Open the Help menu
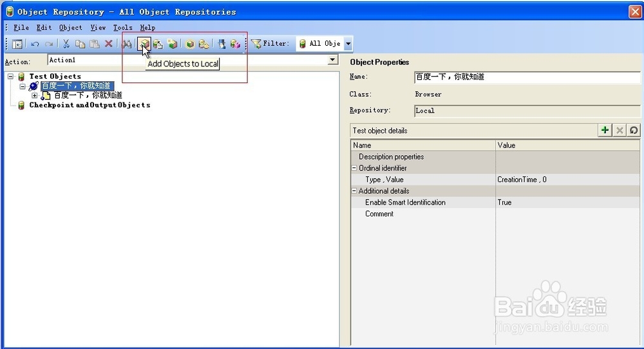Image resolution: width=644 pixels, height=349 pixels. 147,28
